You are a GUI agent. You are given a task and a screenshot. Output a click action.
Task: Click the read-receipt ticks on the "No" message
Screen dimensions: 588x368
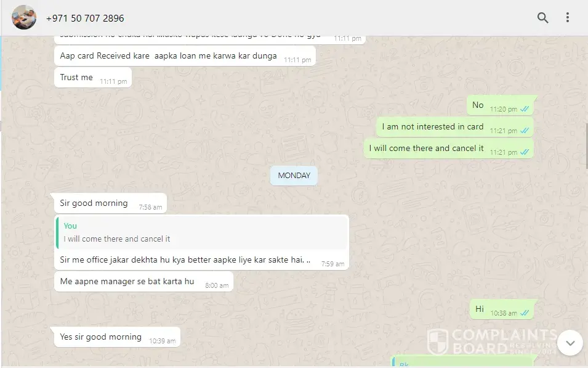click(x=525, y=109)
